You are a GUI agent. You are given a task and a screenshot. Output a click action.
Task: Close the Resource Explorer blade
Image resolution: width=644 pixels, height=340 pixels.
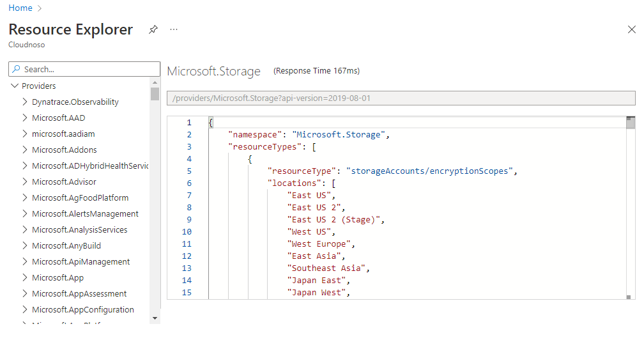632,29
